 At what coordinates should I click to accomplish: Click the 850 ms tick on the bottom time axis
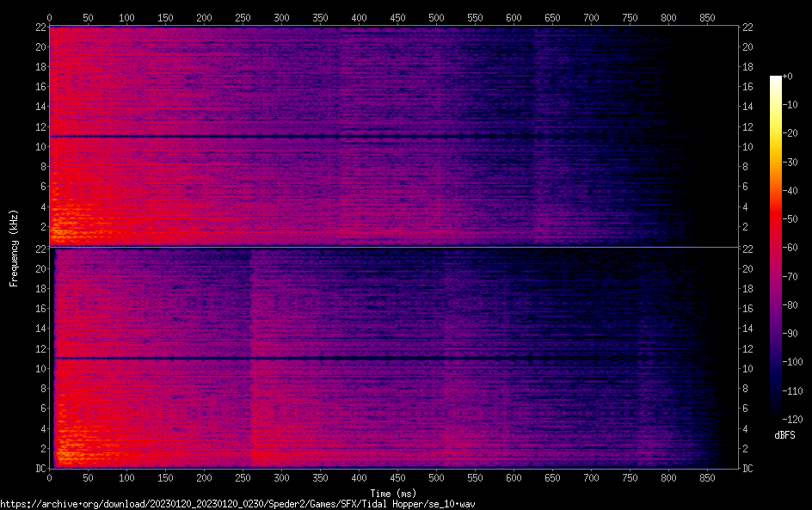[707, 479]
